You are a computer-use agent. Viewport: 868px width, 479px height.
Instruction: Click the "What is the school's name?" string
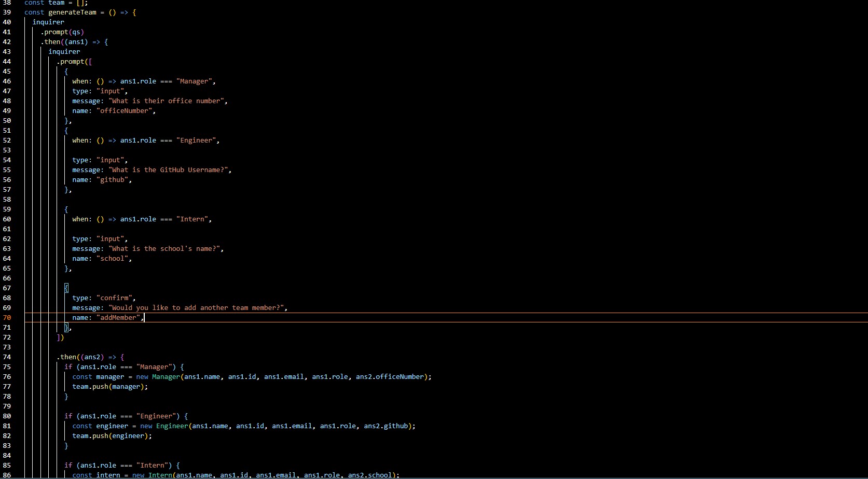[x=164, y=249]
